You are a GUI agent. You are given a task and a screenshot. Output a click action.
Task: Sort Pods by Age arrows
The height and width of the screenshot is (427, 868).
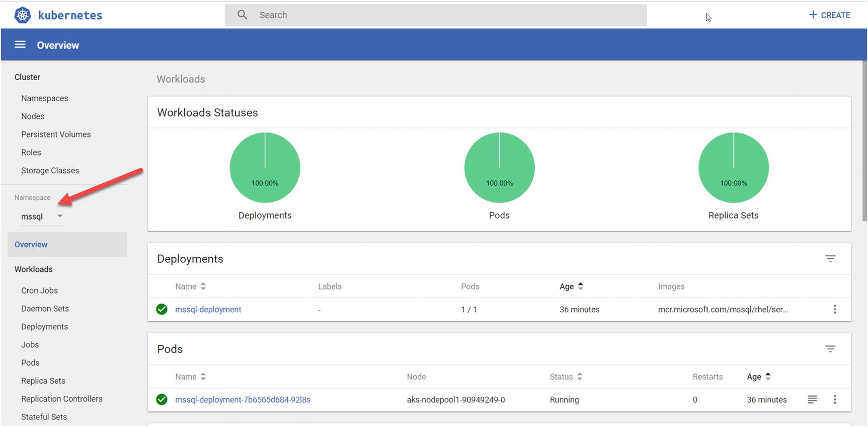[768, 376]
